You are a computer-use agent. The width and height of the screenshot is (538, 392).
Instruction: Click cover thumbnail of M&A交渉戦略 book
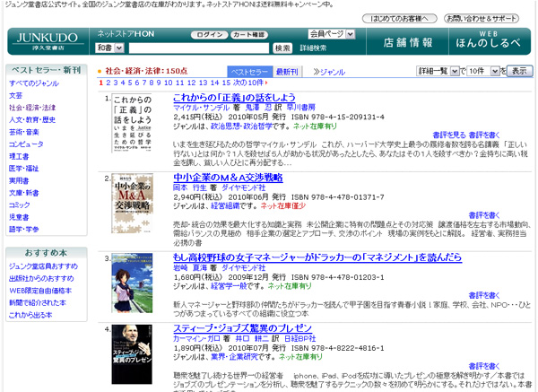132,204
